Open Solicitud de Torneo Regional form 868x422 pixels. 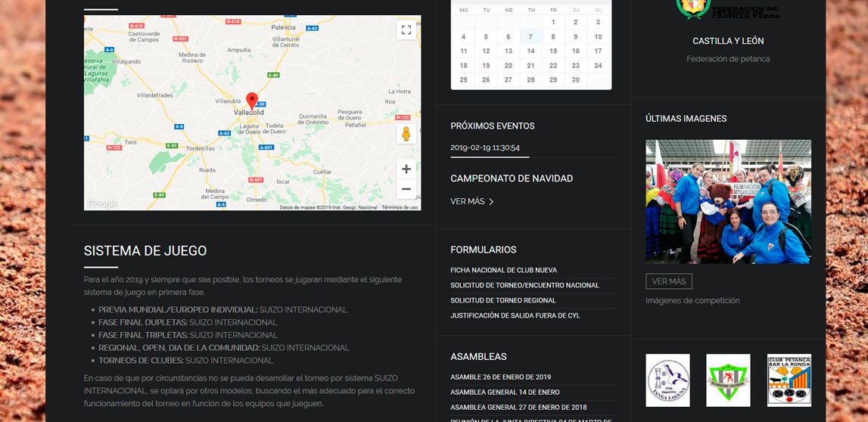coord(503,300)
